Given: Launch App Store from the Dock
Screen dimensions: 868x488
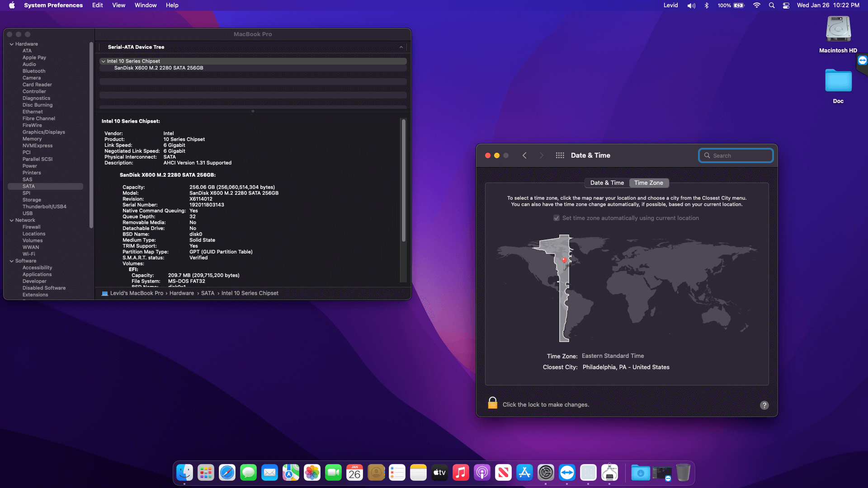Looking at the screenshot, I should tap(524, 473).
